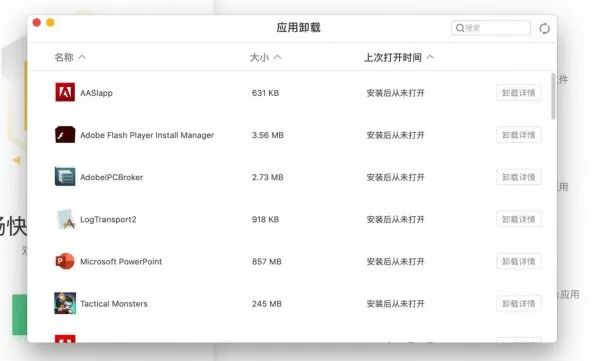599x361 pixels.
Task: Click the Adobe Flash Player Install Manager icon
Action: [x=65, y=134]
